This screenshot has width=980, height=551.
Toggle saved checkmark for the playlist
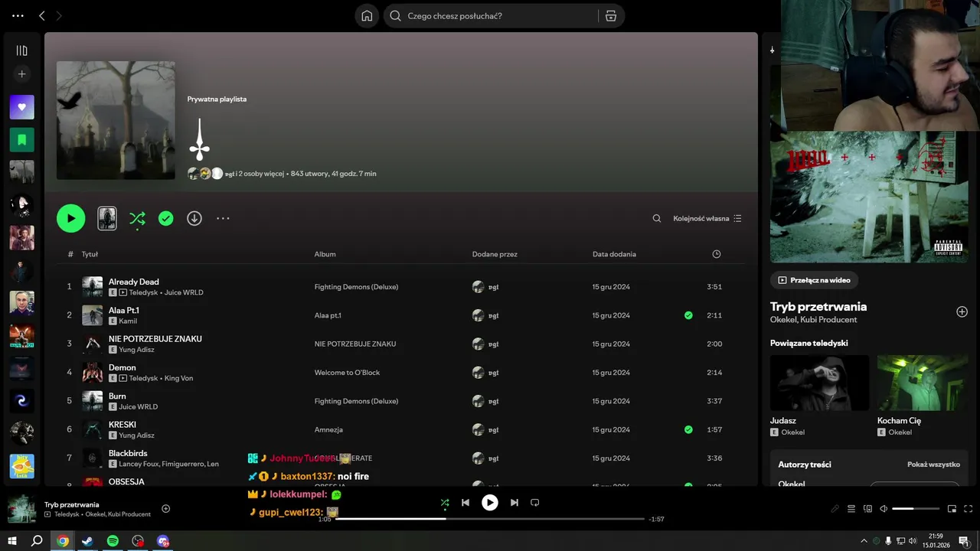(165, 218)
